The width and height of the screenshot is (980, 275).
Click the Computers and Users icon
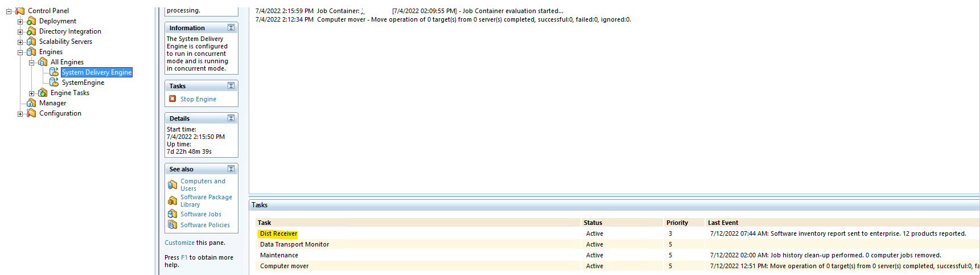172,185
